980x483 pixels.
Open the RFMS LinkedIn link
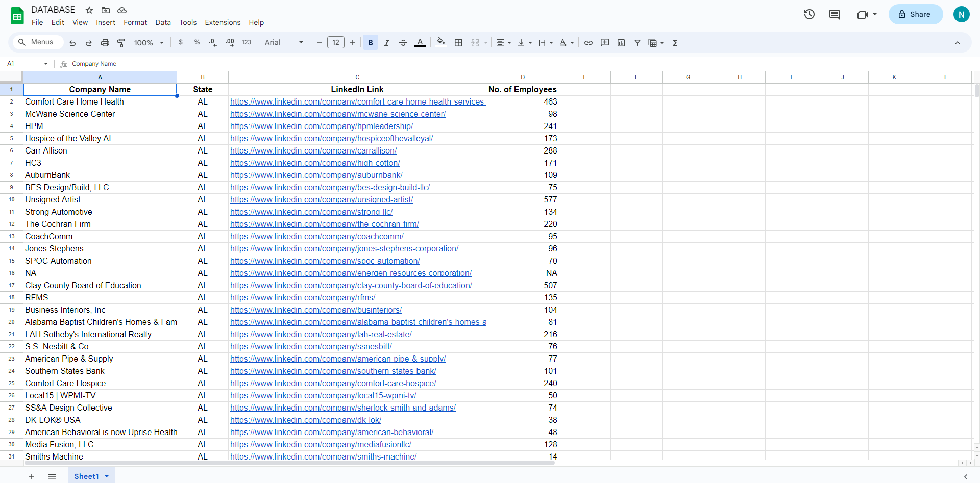tap(303, 298)
